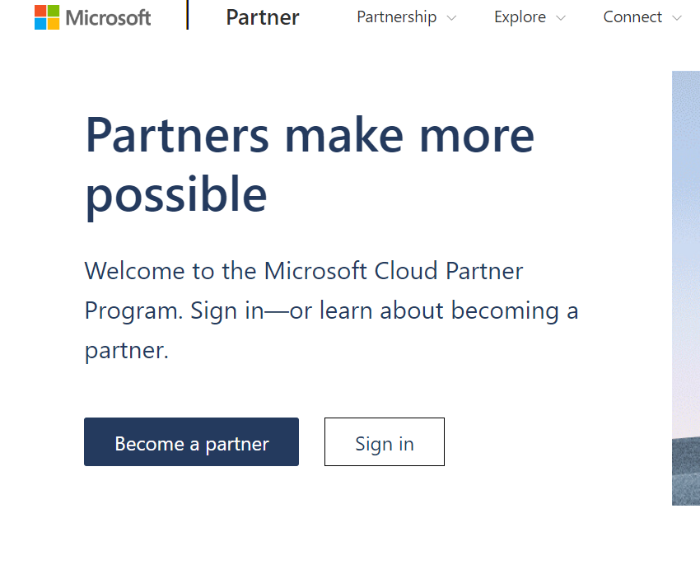Viewport: 700px width, 588px height.
Task: Select the Partnership navigation item
Action: [396, 17]
